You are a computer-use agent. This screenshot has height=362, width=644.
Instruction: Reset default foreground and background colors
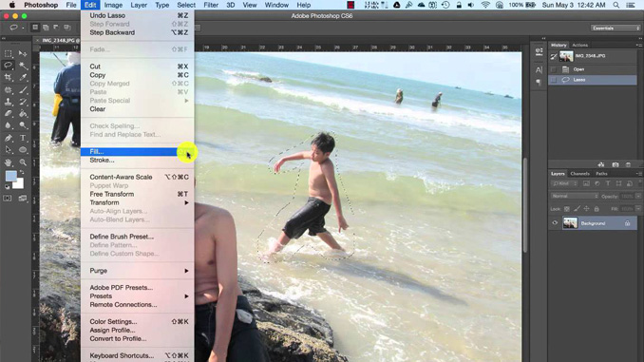click(7, 187)
